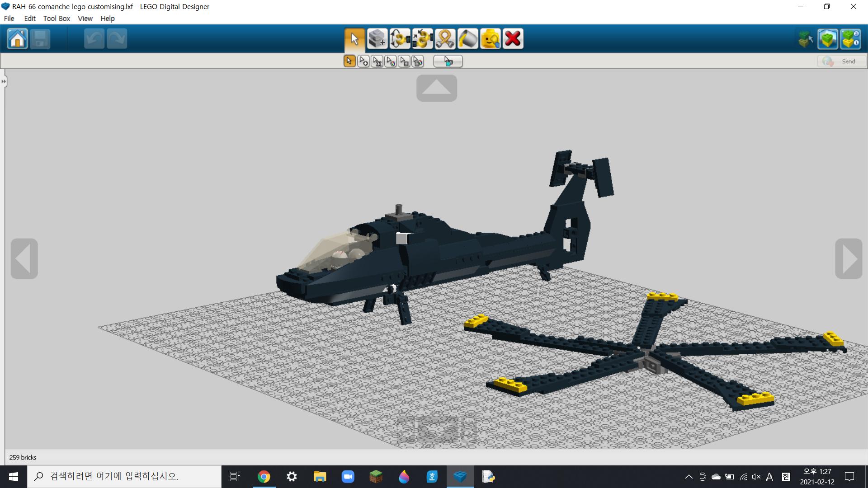Select the Clone brick tool
Screen dimensions: 868x488
coord(377,39)
